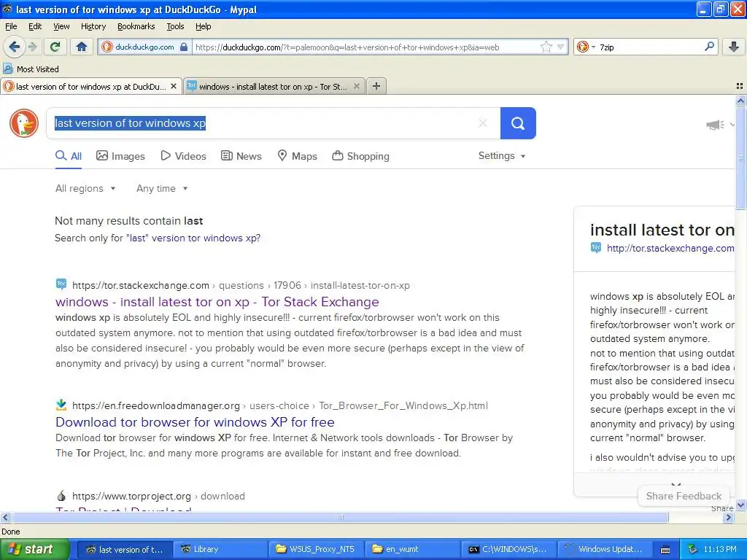
Task: Open the Home page button
Action: coord(82,47)
